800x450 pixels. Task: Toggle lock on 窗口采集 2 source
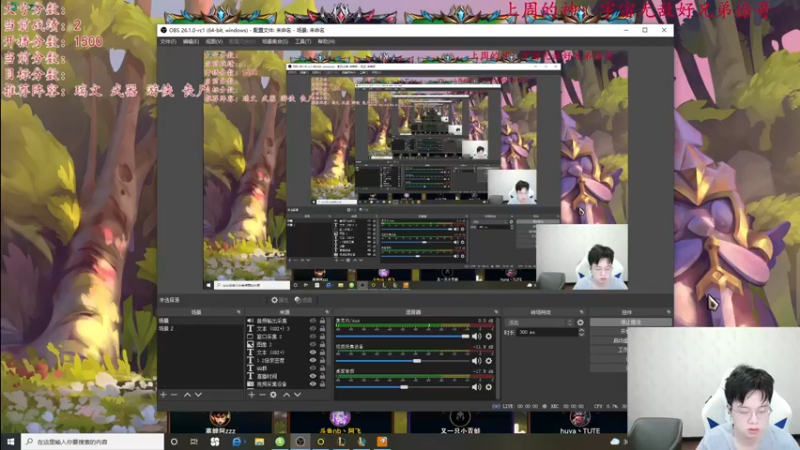(x=322, y=337)
